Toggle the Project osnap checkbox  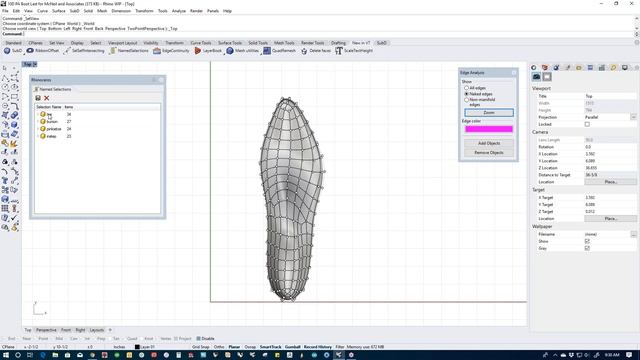click(x=176, y=338)
